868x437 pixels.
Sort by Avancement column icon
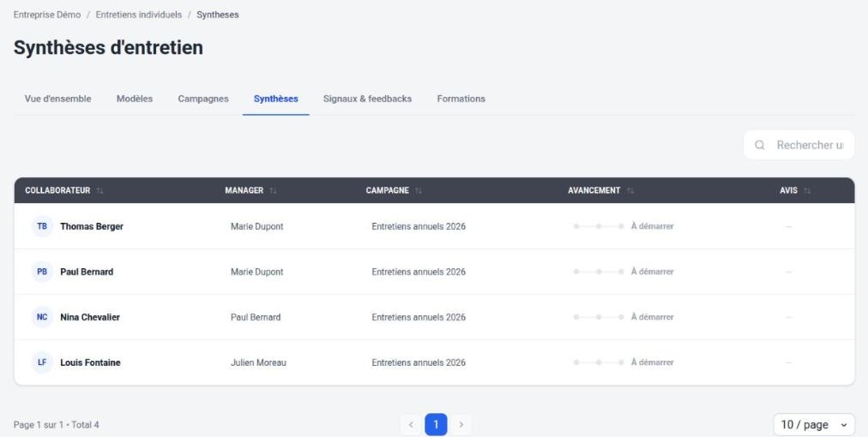point(630,190)
